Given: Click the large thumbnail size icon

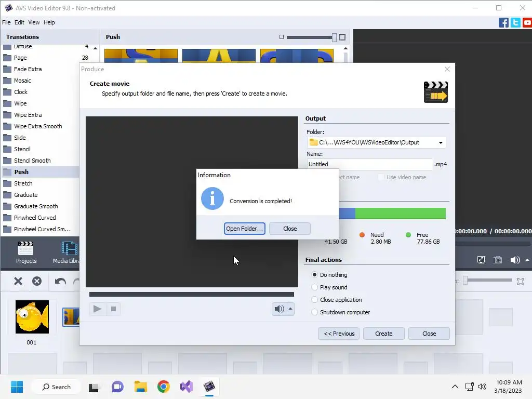Looking at the screenshot, I should pos(342,37).
